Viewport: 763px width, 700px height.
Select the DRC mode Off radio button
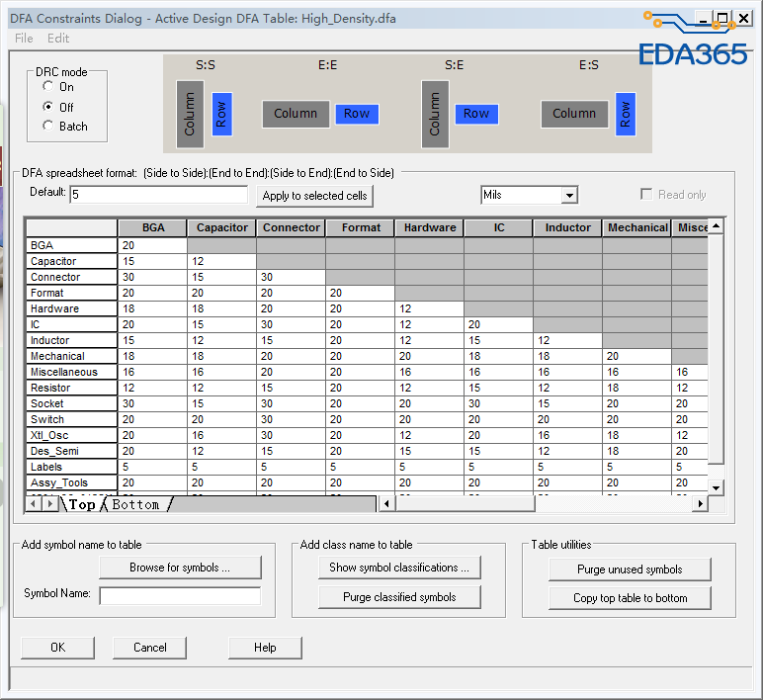point(47,107)
